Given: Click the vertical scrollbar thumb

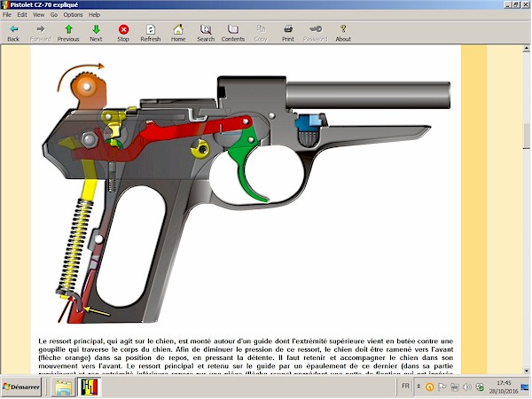Looking at the screenshot, I should (526, 136).
